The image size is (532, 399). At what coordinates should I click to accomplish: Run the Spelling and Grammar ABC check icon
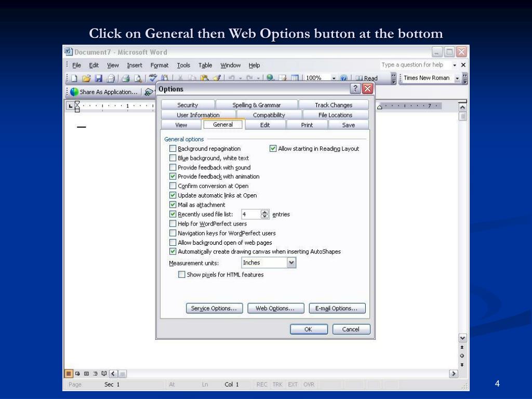[x=153, y=78]
